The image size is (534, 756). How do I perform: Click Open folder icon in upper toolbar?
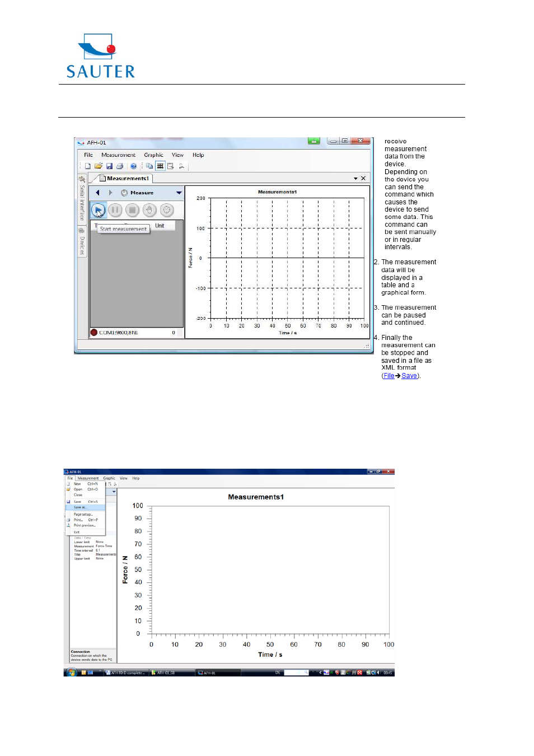(x=99, y=166)
